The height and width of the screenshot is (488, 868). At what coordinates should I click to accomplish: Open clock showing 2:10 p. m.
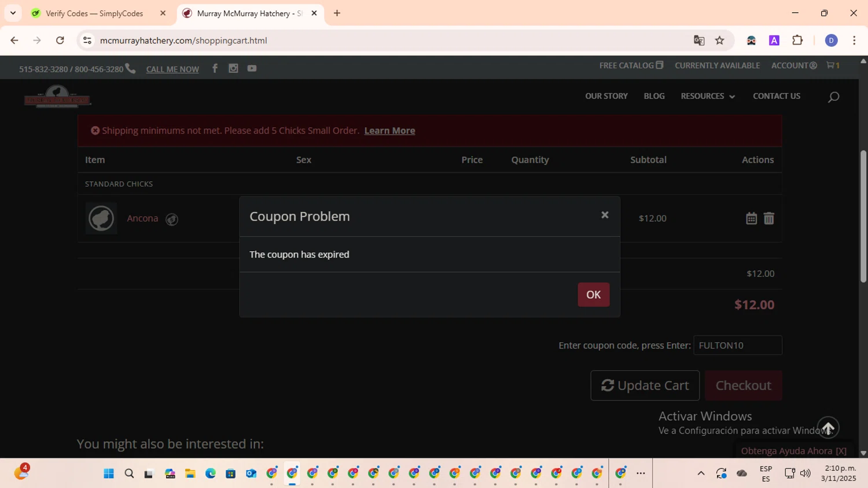point(838,474)
